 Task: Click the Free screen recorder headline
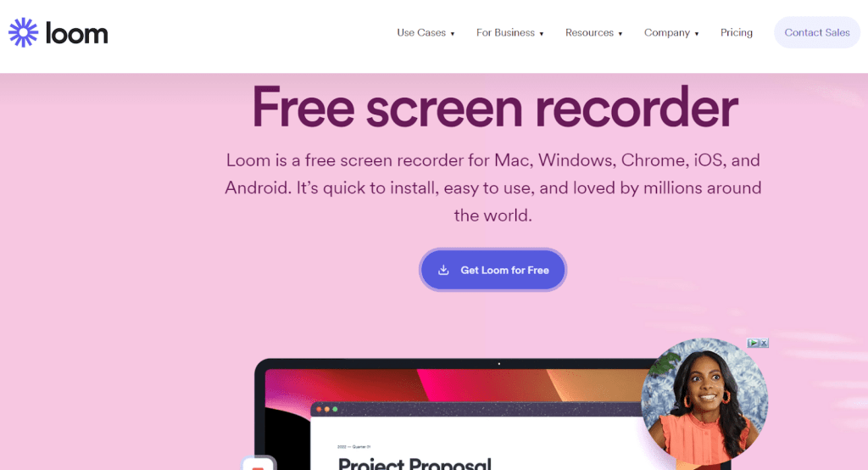tap(494, 108)
